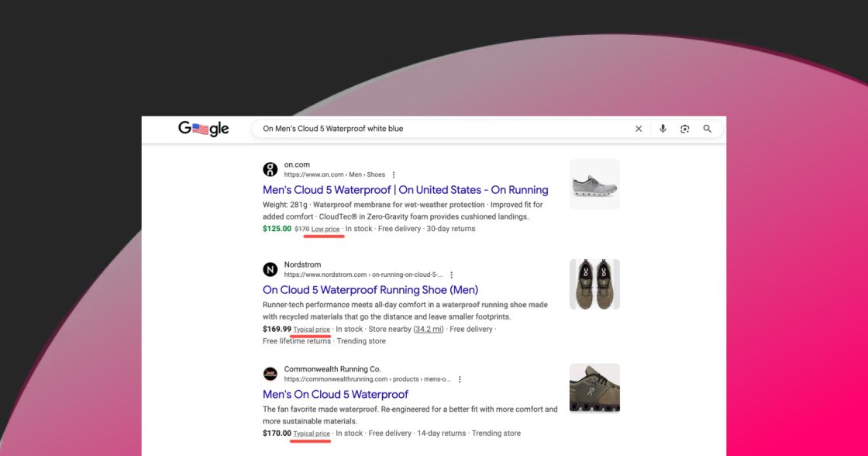Image resolution: width=868 pixels, height=456 pixels.
Task: Open the grey shoe thumbnail for on.com
Action: tap(594, 184)
